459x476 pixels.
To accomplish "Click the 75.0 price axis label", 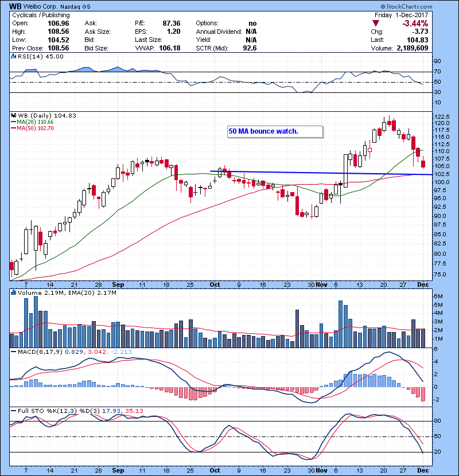I will point(440,275).
